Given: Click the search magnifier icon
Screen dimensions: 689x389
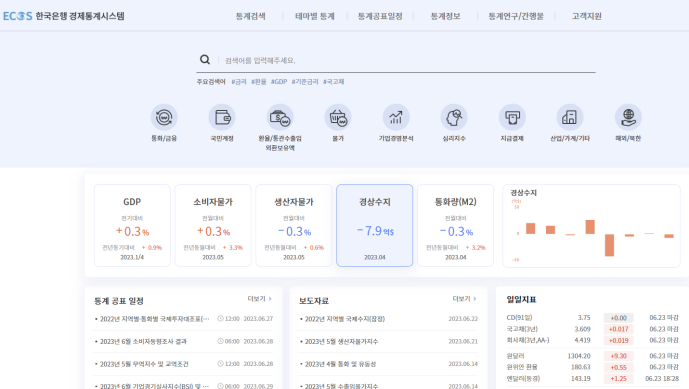Looking at the screenshot, I should click(x=205, y=59).
